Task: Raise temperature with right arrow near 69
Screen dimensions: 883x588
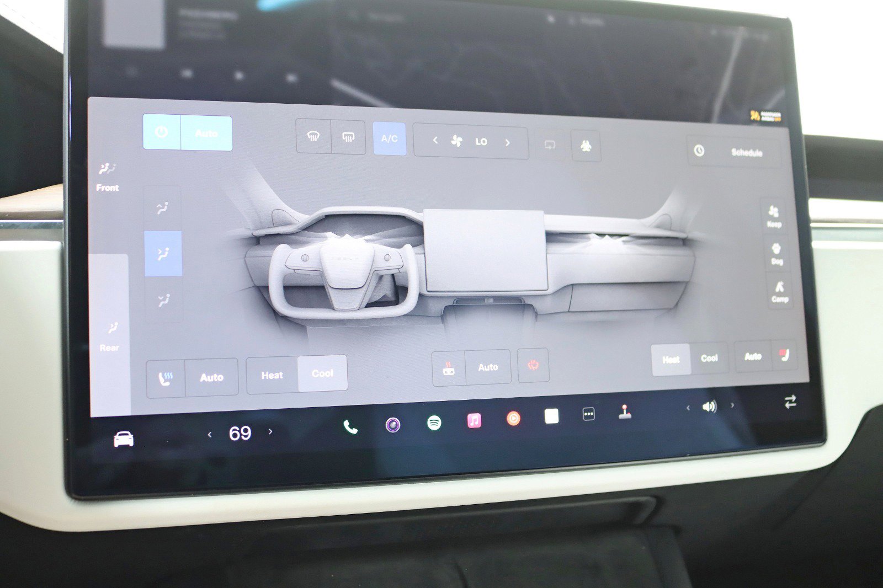Action: 270,431
